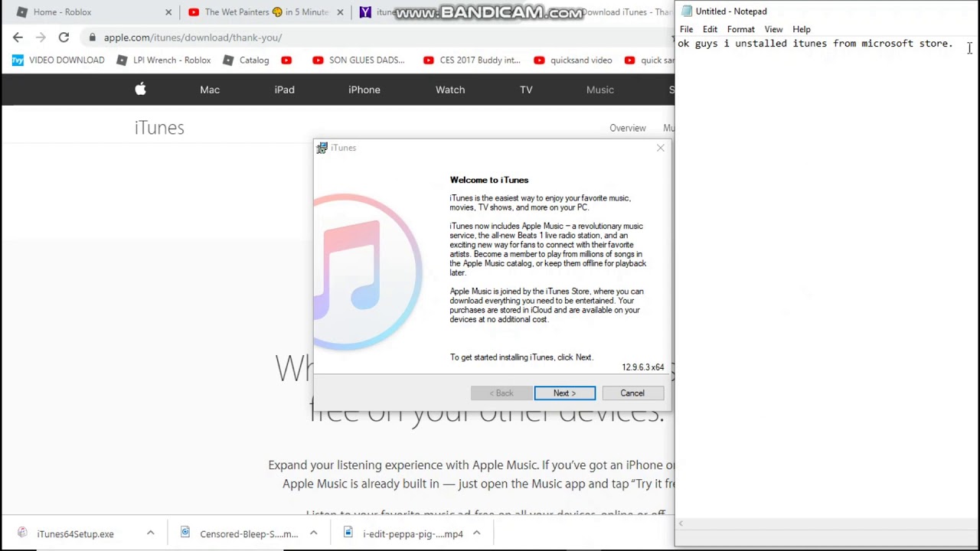
Task: Open VIDEO DOWNLOAD bookmark
Action: [x=58, y=60]
